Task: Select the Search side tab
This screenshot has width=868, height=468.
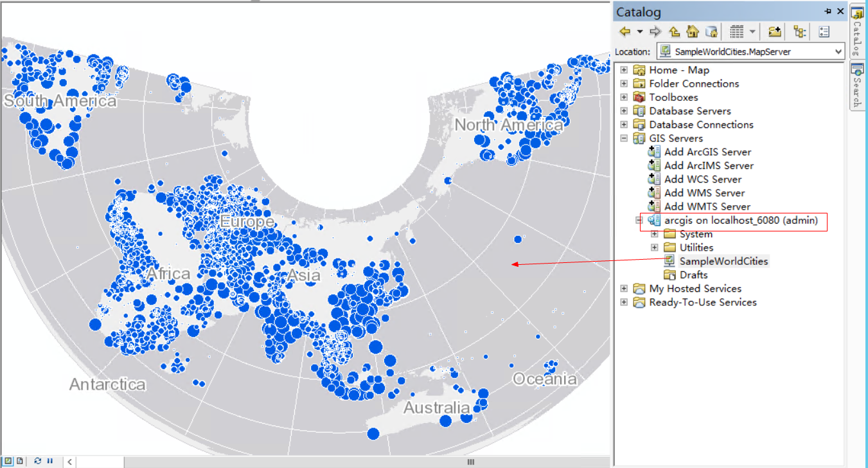Action: [x=856, y=85]
